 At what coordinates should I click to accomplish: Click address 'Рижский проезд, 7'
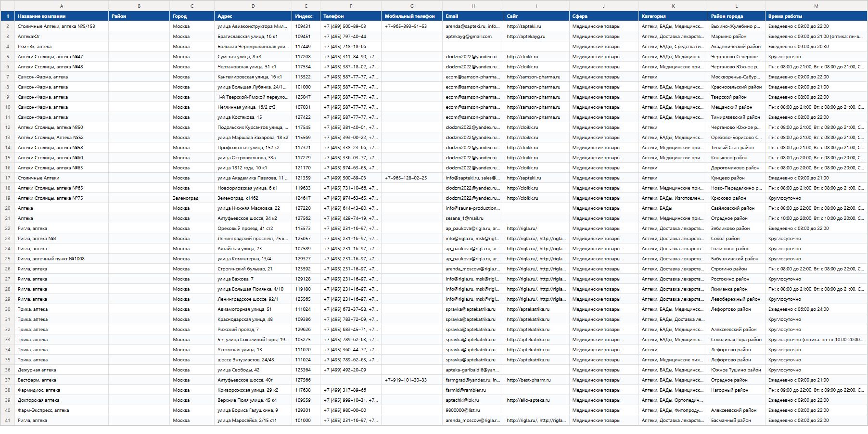(x=253, y=330)
